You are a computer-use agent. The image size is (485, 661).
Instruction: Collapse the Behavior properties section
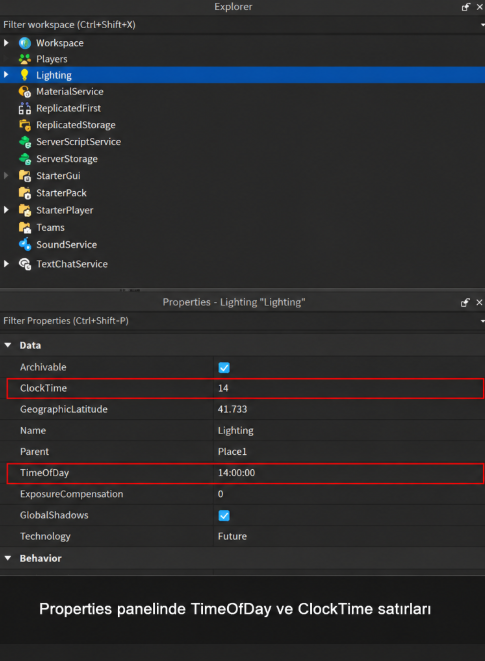coord(8,558)
